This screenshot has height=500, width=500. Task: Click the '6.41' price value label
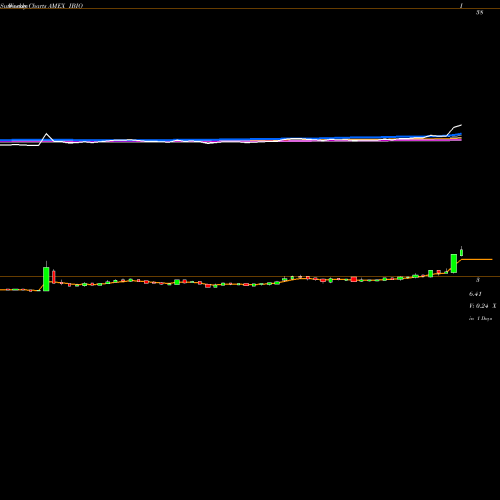[475, 294]
